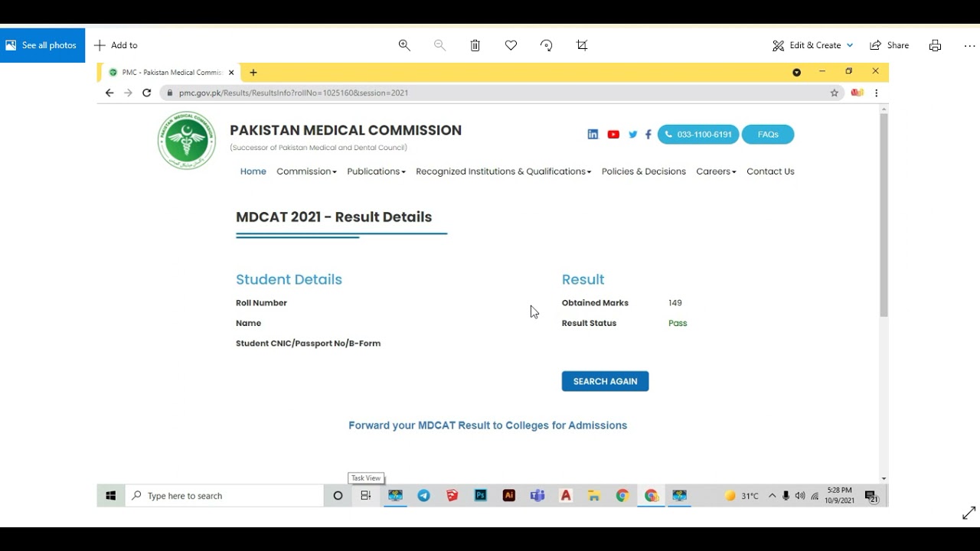This screenshot has width=980, height=551.
Task: Click the browser page vertical scrollbar
Action: [x=884, y=216]
